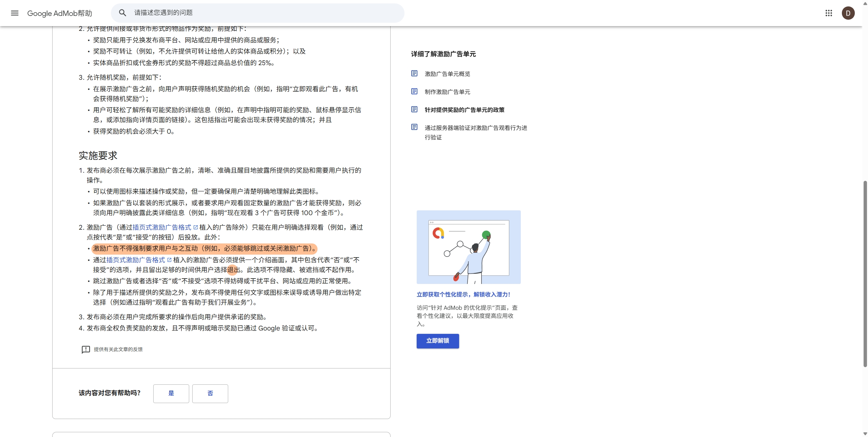
Task: Click the 是 helpful button
Action: 171,393
